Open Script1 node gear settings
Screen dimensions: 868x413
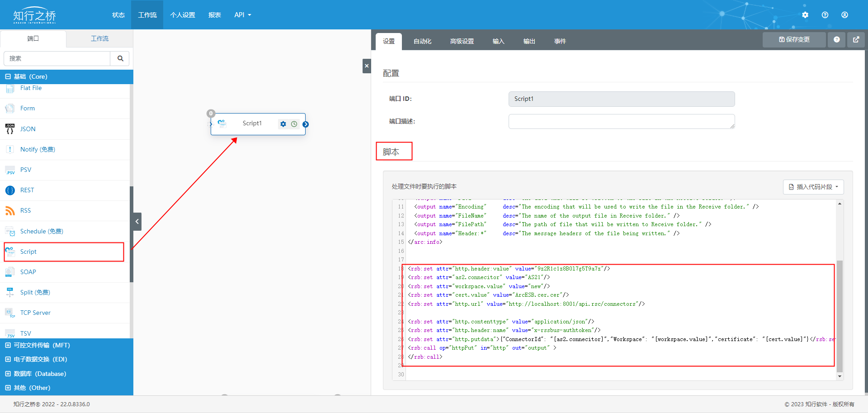tap(283, 124)
